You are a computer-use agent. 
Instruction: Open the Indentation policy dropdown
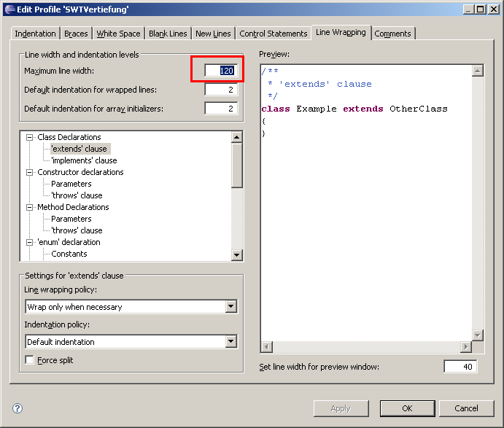point(230,342)
